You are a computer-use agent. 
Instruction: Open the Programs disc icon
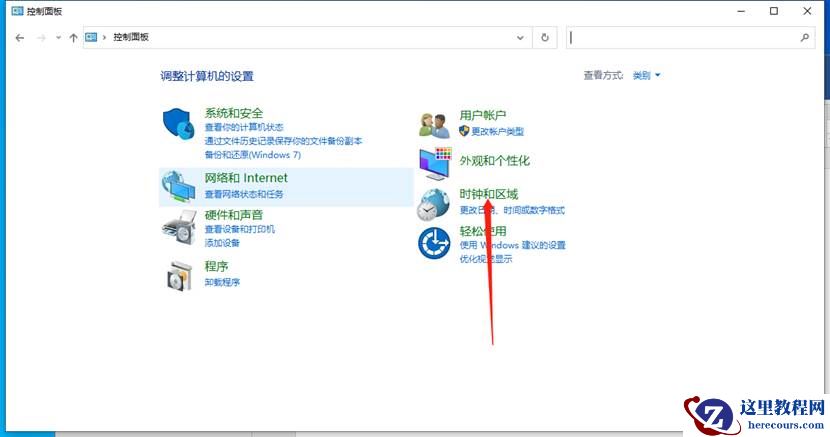pos(179,276)
